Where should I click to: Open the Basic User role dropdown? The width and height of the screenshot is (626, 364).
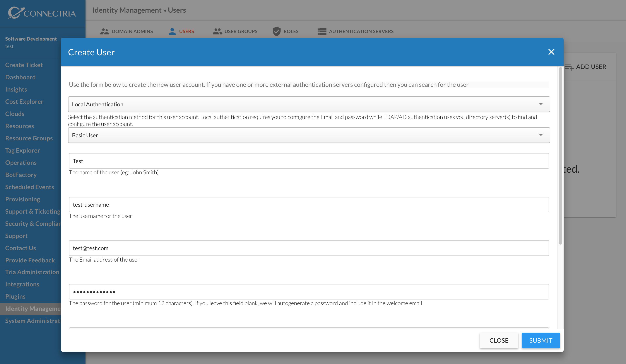[309, 135]
